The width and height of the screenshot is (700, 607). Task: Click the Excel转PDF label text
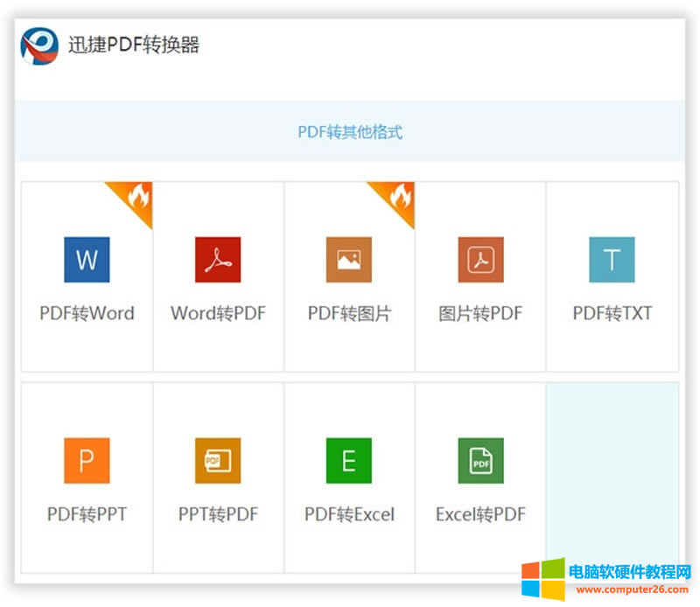tap(479, 513)
